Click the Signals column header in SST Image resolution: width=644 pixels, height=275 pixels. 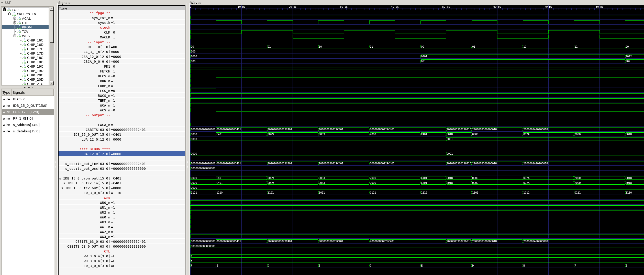pos(33,92)
